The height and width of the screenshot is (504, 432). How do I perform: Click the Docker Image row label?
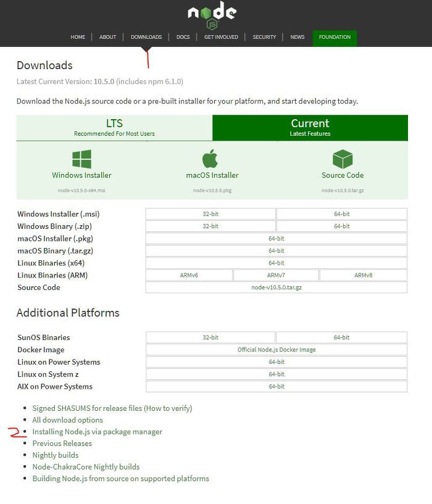coord(41,350)
